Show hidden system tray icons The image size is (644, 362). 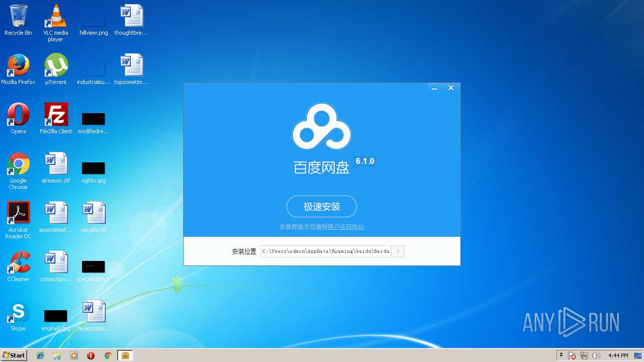tap(561, 355)
